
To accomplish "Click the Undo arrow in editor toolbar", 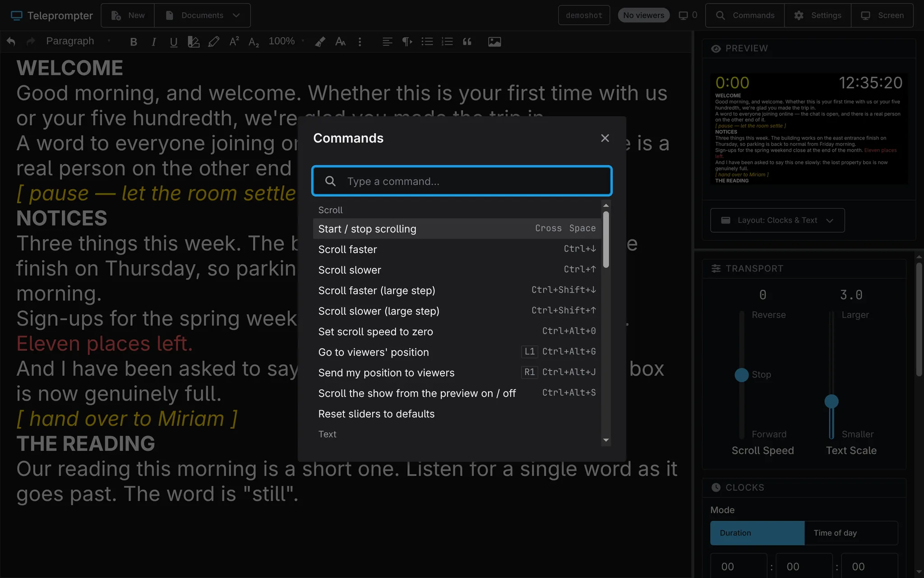I will click(x=11, y=42).
